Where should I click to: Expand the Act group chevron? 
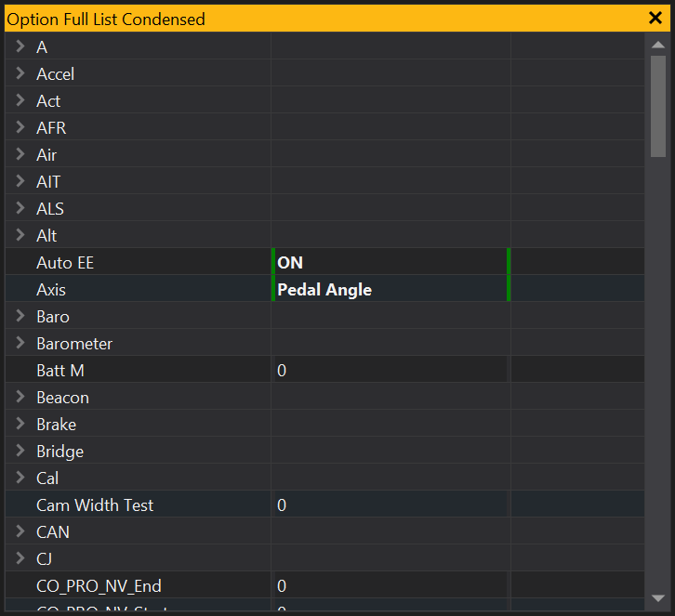pyautogui.click(x=20, y=100)
